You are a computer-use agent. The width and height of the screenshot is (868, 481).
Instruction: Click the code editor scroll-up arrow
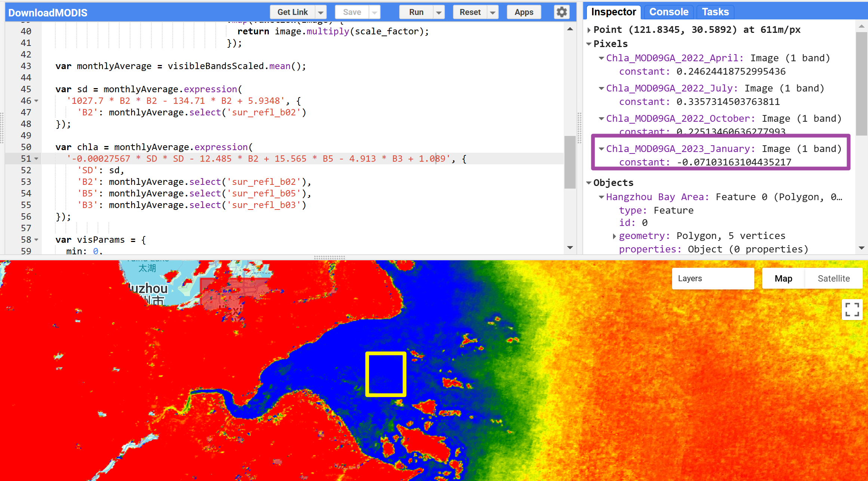[570, 29]
